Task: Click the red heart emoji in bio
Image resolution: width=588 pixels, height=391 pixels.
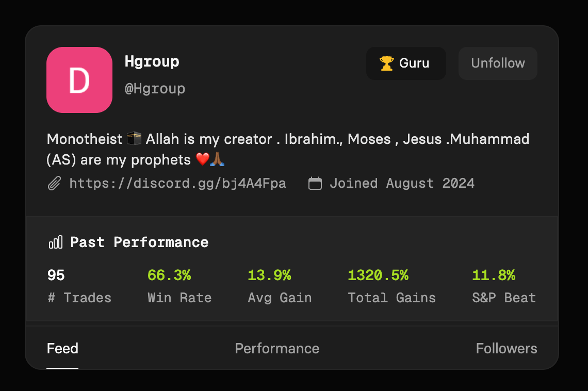Action: [202, 160]
